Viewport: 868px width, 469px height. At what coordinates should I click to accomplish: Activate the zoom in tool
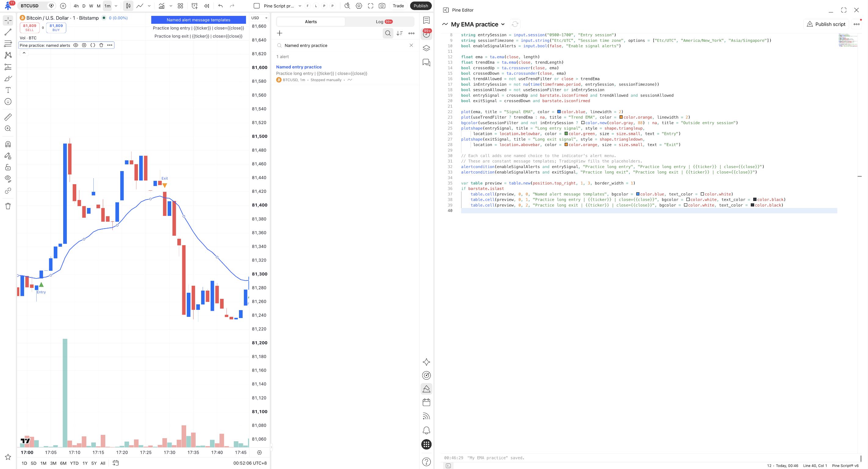pos(8,129)
